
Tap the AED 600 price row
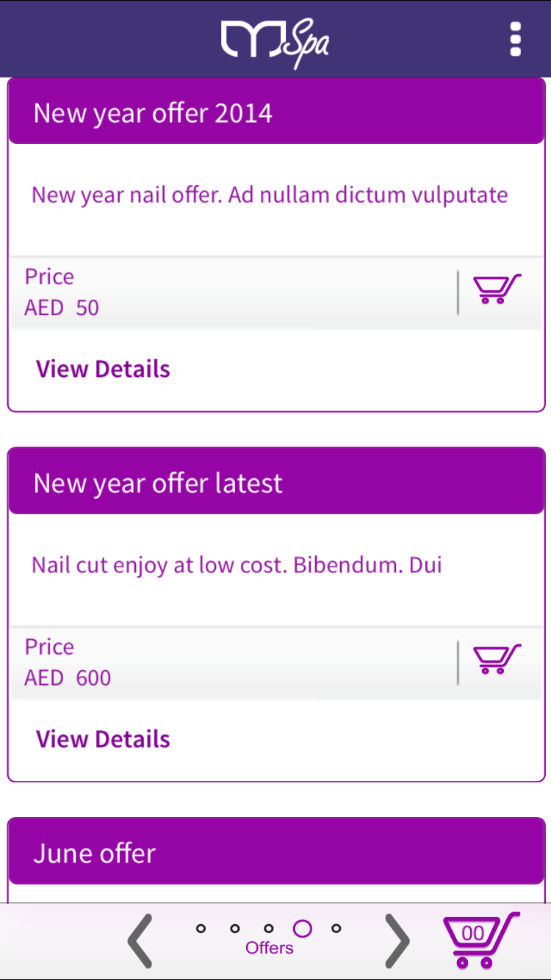point(220,663)
